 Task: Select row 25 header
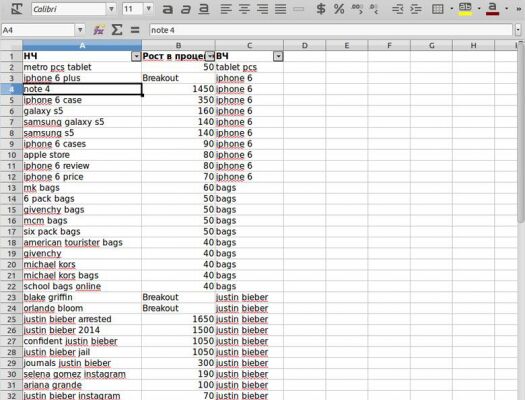click(11, 319)
